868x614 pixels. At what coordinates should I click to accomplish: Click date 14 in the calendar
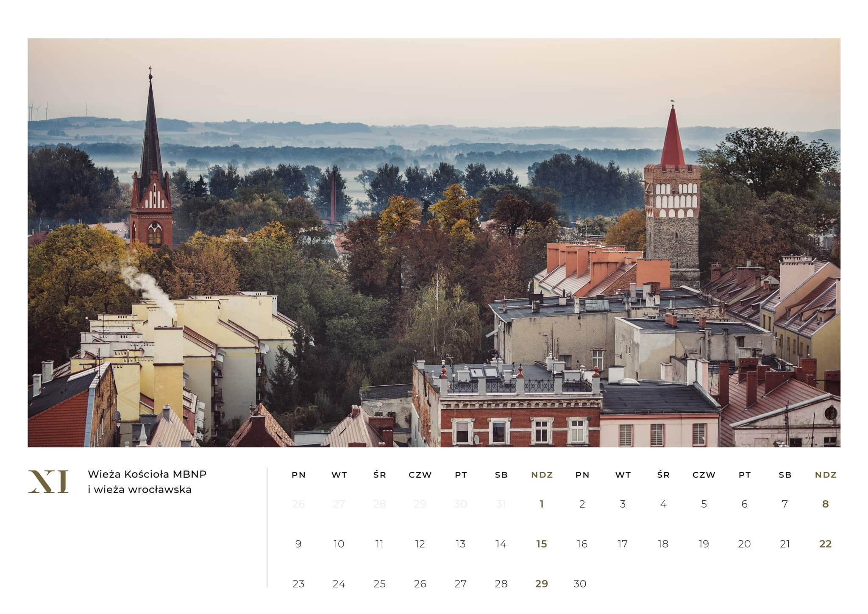(501, 544)
